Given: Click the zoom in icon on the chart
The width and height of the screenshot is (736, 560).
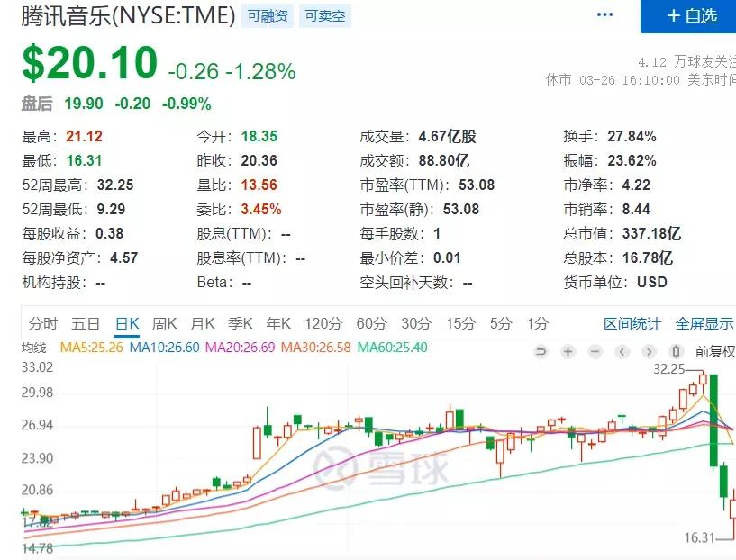Looking at the screenshot, I should 568,351.
